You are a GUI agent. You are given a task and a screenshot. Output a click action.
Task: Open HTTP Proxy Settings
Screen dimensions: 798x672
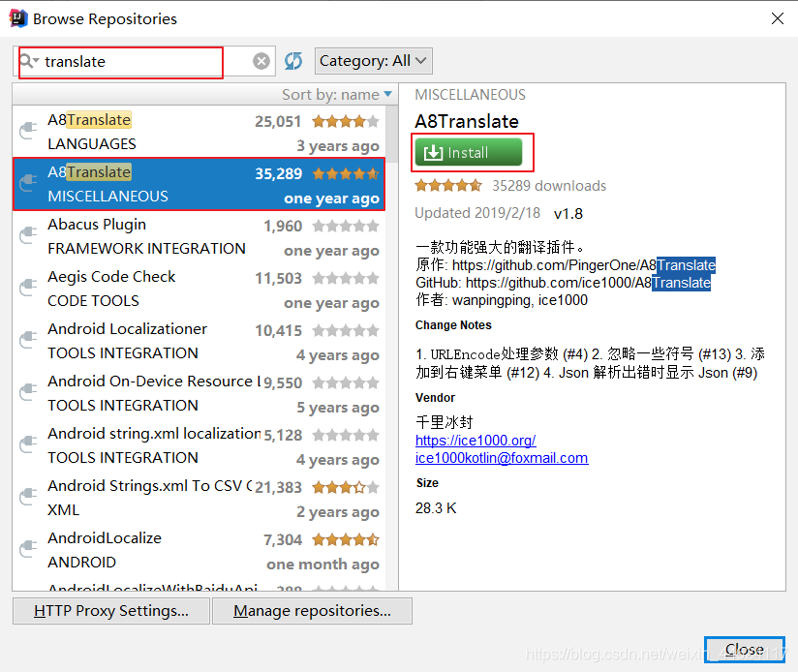(x=111, y=611)
